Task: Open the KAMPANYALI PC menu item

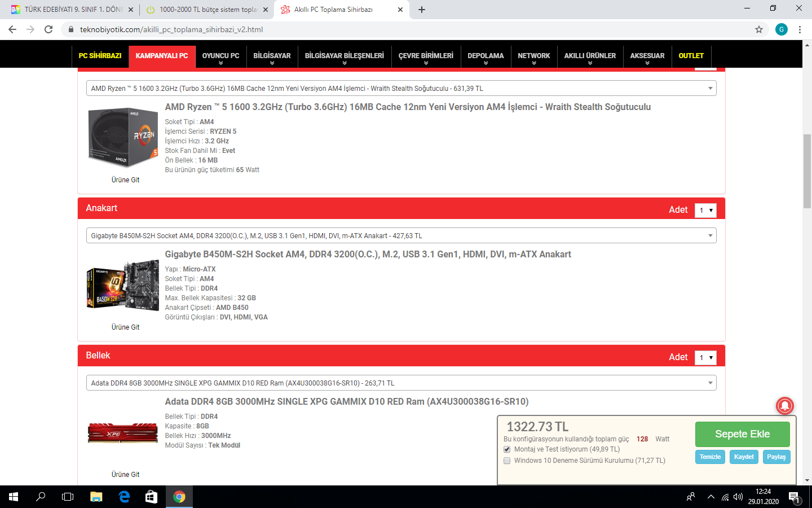Action: [x=162, y=56]
